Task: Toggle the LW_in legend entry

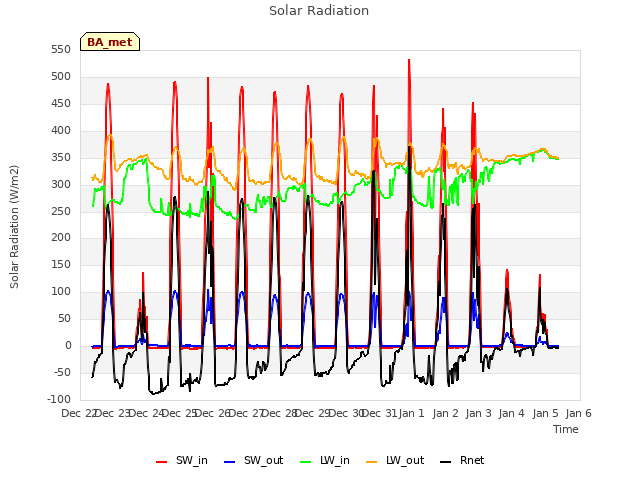Action: (325, 460)
